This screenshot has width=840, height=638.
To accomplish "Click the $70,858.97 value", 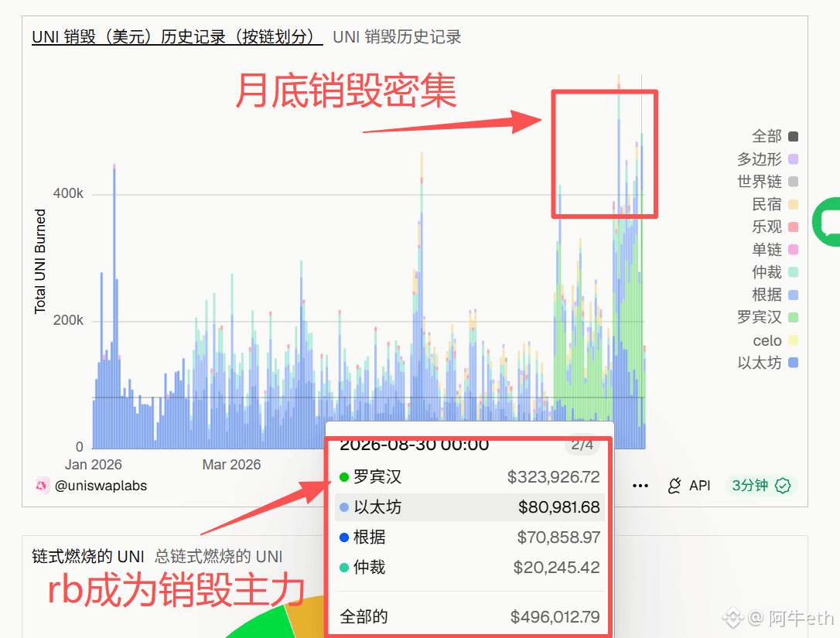I will coord(558,537).
